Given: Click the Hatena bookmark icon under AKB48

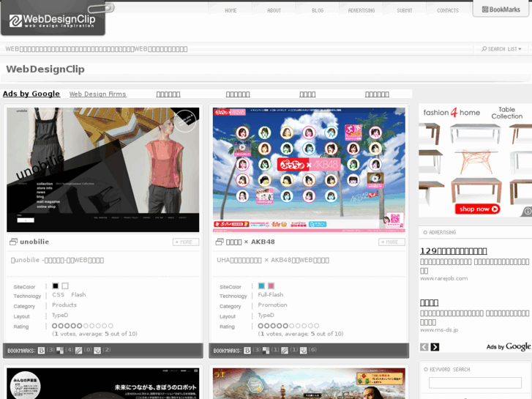Looking at the screenshot, I should 247,351.
